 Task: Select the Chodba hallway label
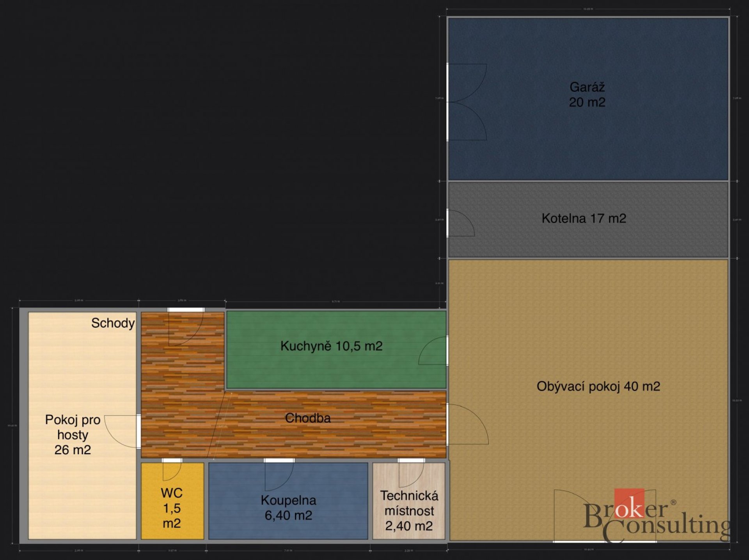[308, 418]
